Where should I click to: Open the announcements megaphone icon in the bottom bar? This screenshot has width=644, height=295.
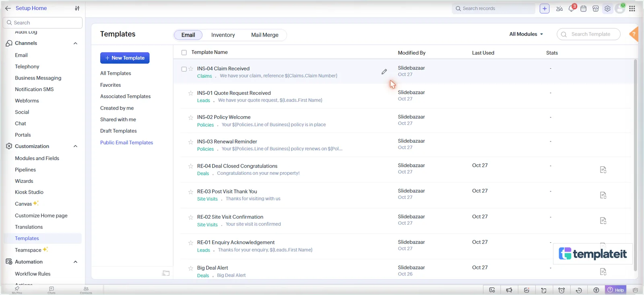509,290
